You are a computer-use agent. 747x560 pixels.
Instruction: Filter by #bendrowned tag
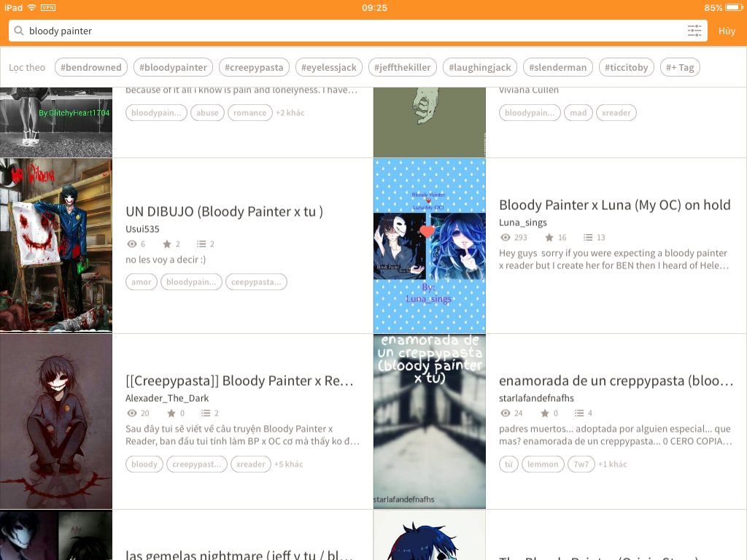coord(91,67)
